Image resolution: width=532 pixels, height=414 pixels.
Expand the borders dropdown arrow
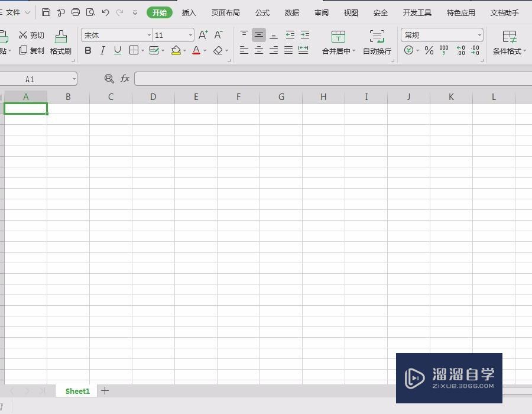(143, 51)
